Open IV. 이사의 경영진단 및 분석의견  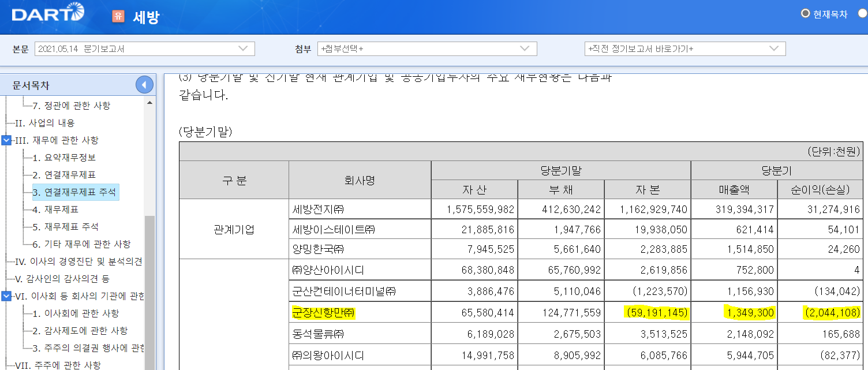tap(78, 261)
